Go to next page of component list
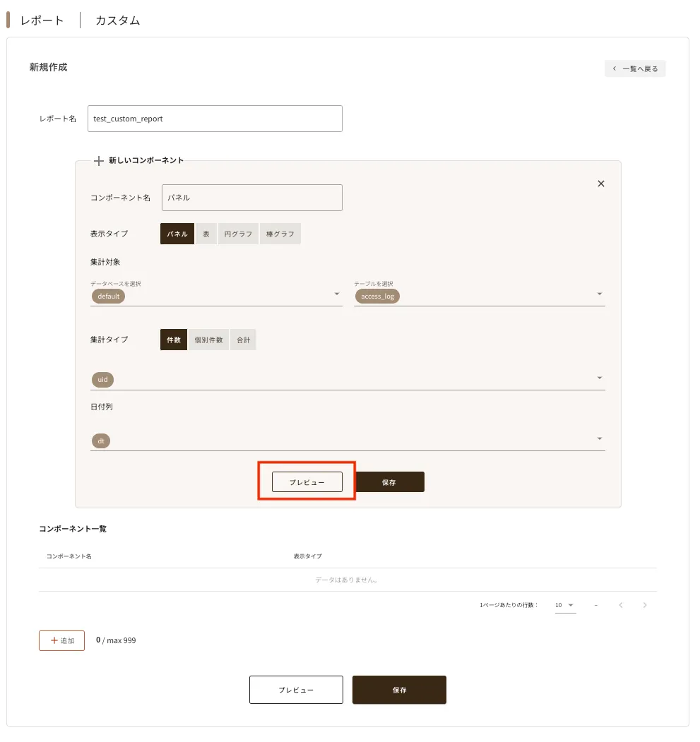Image resolution: width=700 pixels, height=742 pixels. pyautogui.click(x=644, y=605)
